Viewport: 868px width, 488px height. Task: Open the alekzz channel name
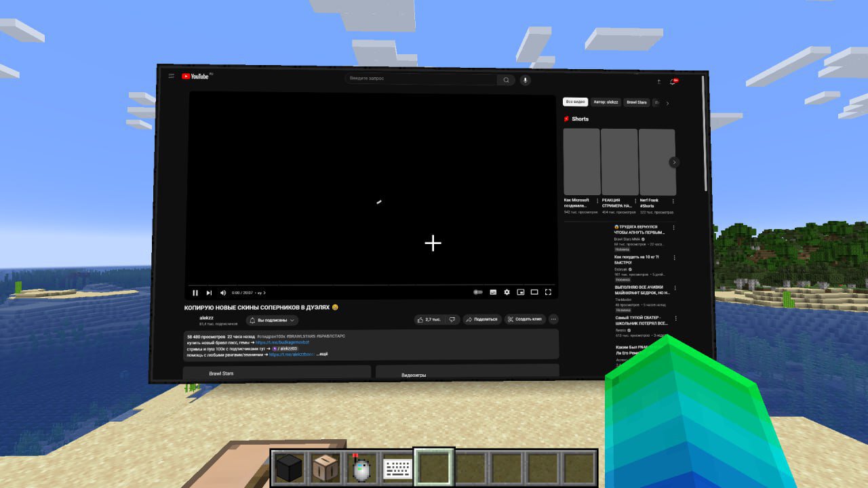pos(206,317)
